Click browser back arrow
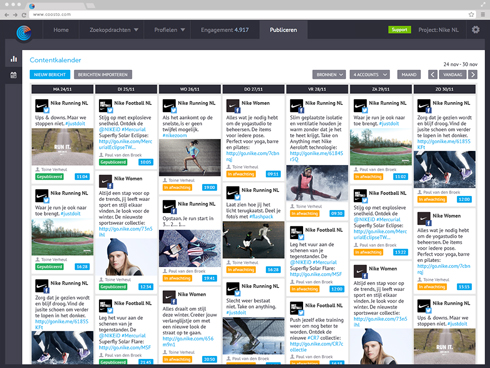Image resolution: width=490 pixels, height=368 pixels. pyautogui.click(x=7, y=15)
